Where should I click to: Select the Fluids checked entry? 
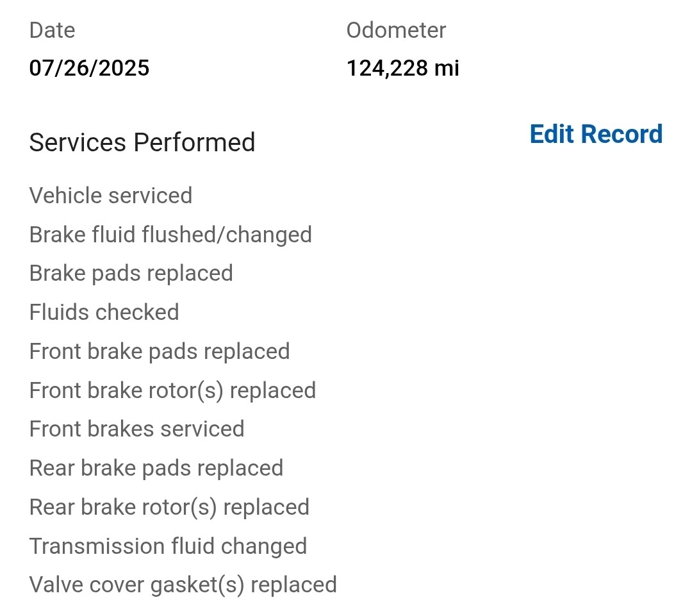104,312
